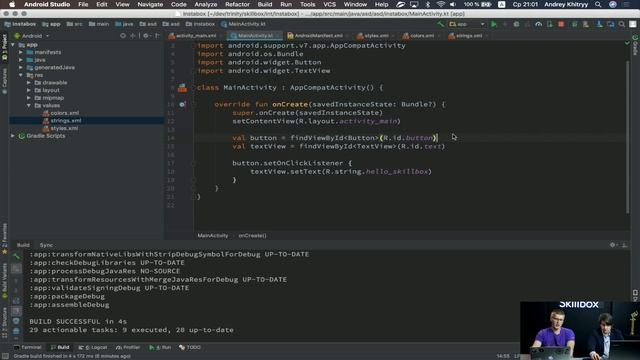Click the class gutter icon beside MainActivity

coord(182,88)
